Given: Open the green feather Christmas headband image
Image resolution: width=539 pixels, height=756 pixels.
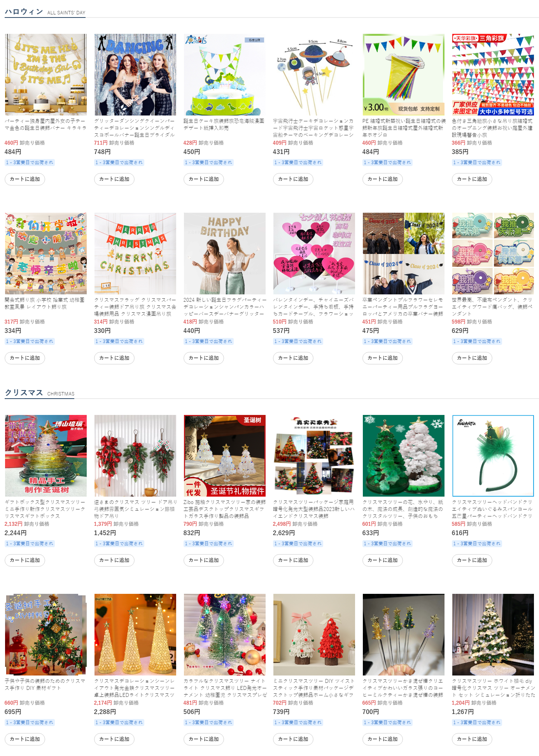Looking at the screenshot, I should [493, 455].
